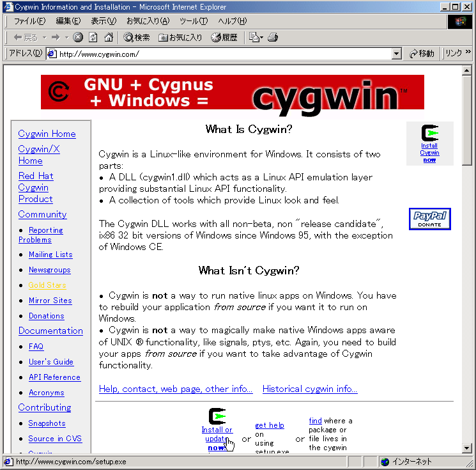Open the Documentation sidebar link

coord(50,331)
